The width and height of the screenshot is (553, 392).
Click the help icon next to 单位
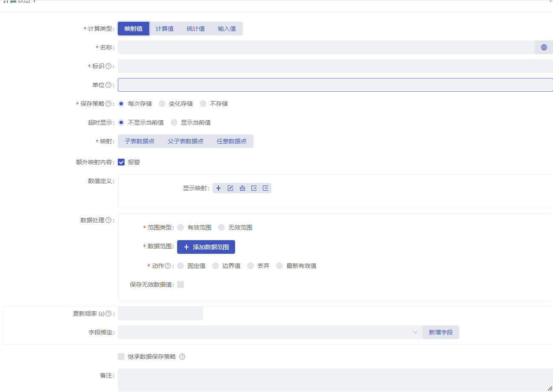tap(108, 85)
